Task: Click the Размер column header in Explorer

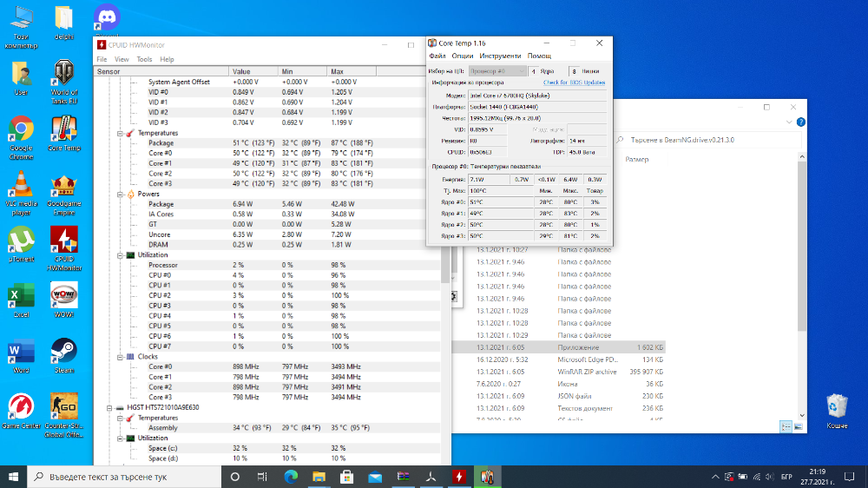Action: [x=636, y=160]
